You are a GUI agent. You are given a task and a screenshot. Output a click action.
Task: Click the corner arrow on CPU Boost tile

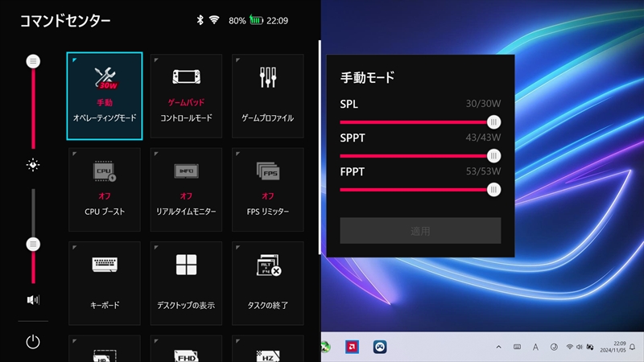click(x=75, y=154)
